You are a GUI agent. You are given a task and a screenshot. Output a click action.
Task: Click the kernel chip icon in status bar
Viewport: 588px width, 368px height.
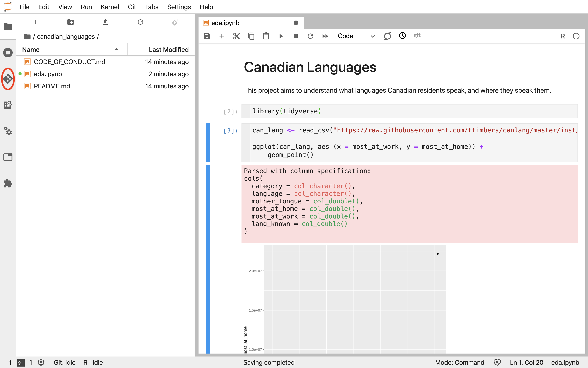click(x=41, y=362)
